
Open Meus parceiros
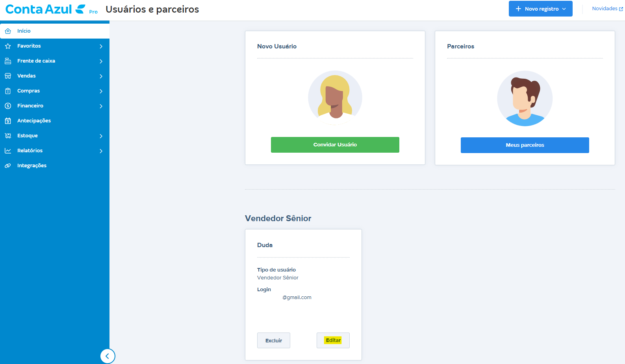(x=525, y=145)
